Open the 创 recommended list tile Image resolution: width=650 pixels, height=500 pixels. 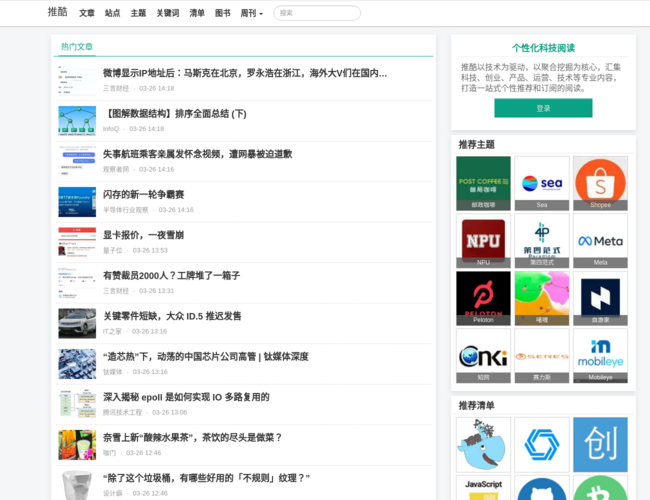click(x=600, y=444)
